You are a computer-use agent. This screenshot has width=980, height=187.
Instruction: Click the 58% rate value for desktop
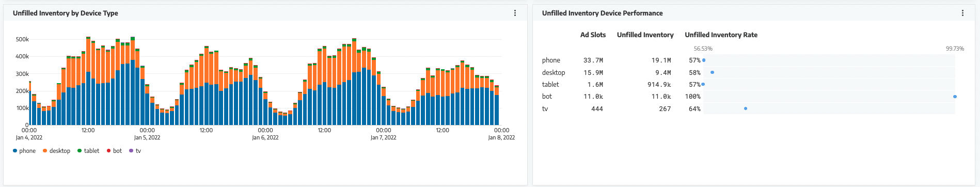[x=694, y=72]
